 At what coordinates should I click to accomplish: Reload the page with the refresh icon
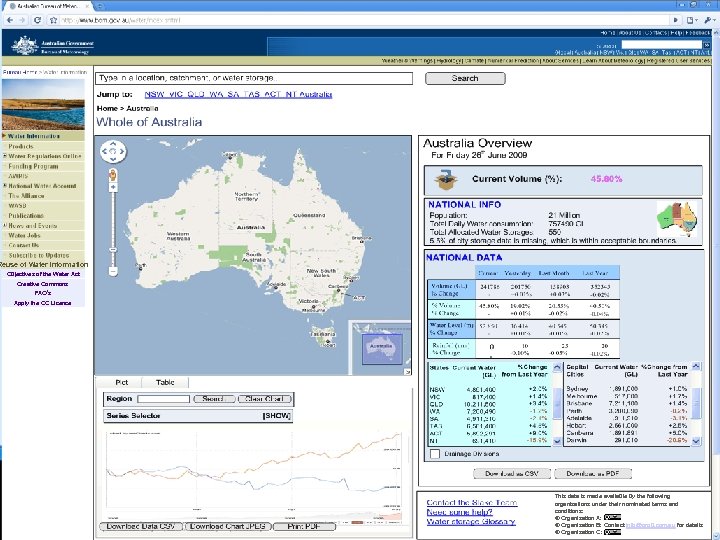(x=38, y=20)
